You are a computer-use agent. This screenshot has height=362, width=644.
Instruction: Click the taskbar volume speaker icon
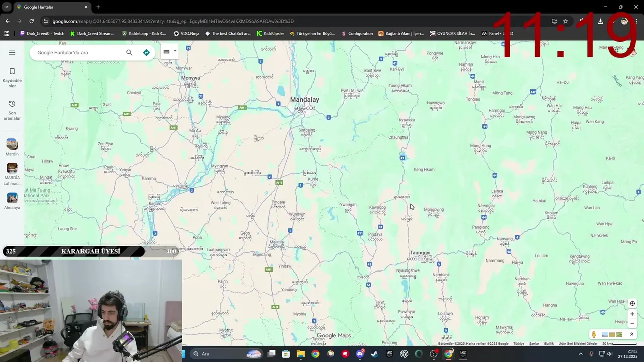pyautogui.click(x=609, y=354)
